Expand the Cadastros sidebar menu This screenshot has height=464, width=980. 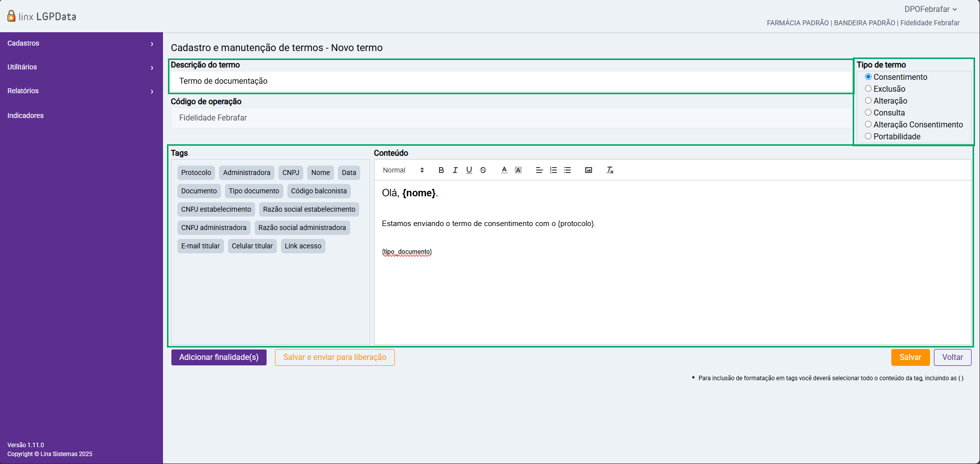[81, 43]
